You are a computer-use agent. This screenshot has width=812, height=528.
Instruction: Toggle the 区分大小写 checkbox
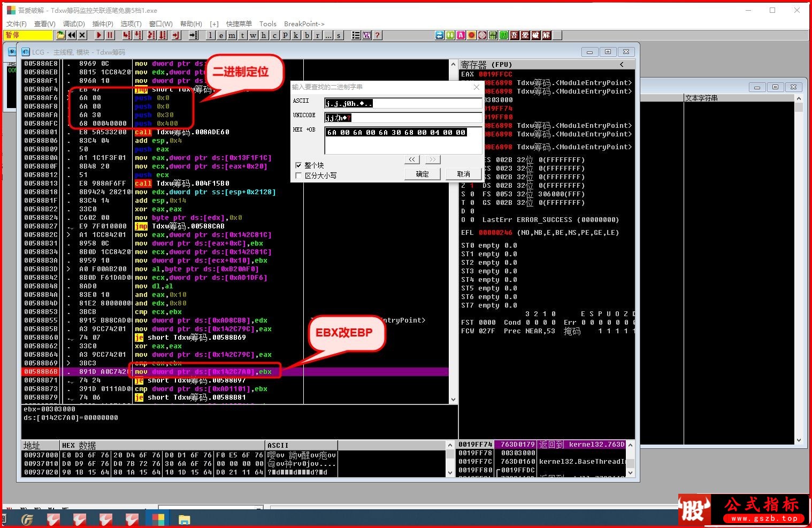pyautogui.click(x=298, y=175)
